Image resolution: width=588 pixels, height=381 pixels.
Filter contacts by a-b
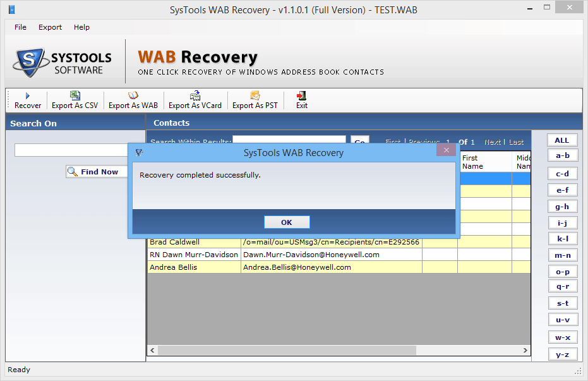coord(563,155)
